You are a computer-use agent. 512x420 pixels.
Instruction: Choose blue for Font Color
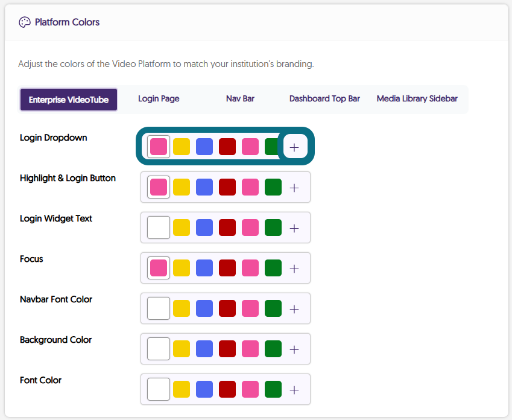point(204,389)
